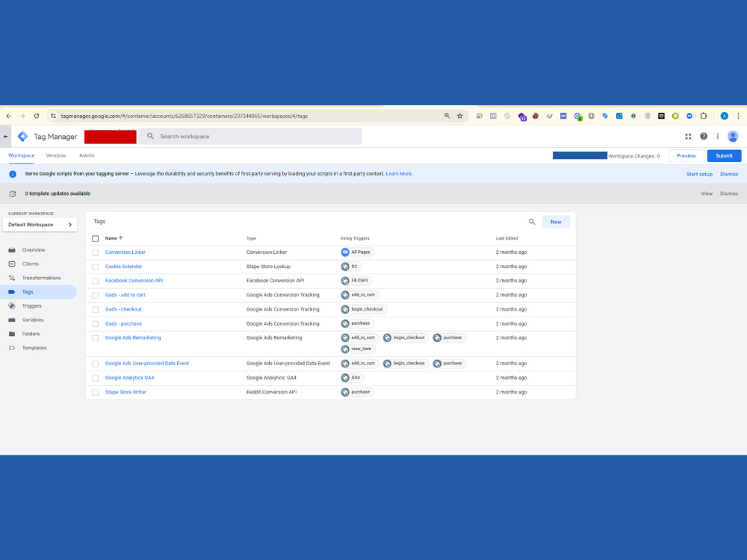View the available template updates
Screen dimensions: 747x560
pyautogui.click(x=707, y=193)
